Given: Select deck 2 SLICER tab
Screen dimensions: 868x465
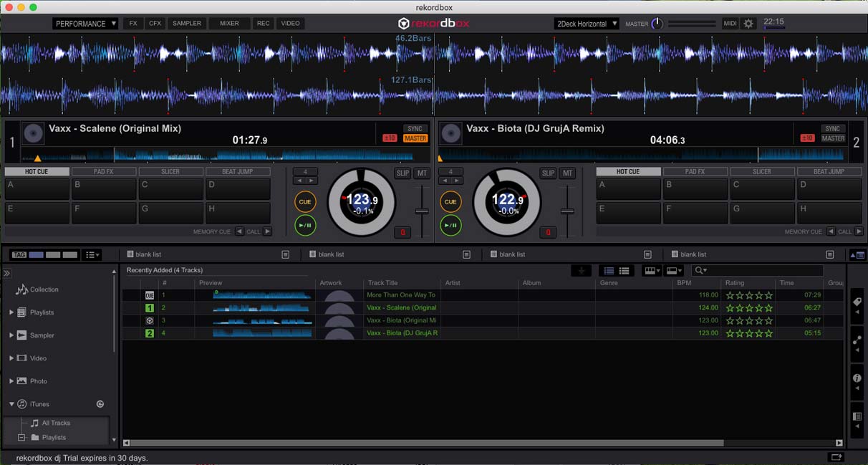Looking at the screenshot, I should click(762, 172).
